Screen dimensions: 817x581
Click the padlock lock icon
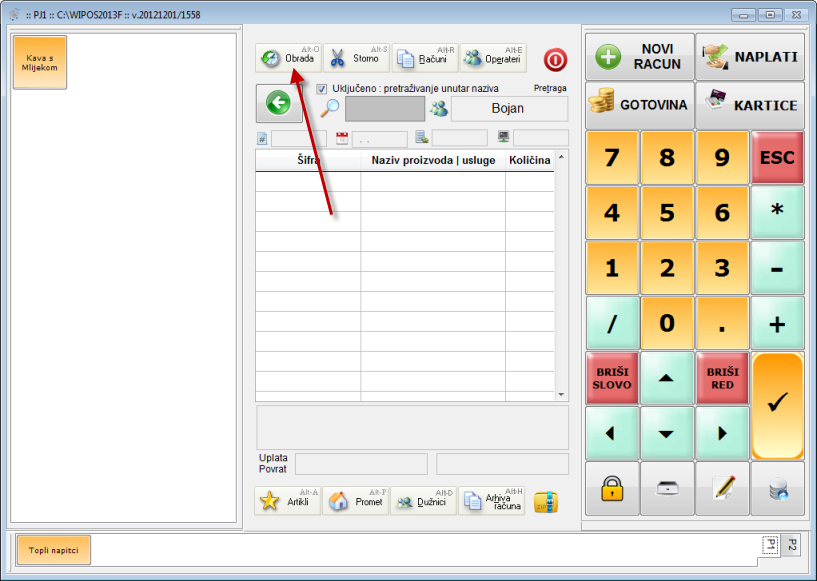pos(612,488)
